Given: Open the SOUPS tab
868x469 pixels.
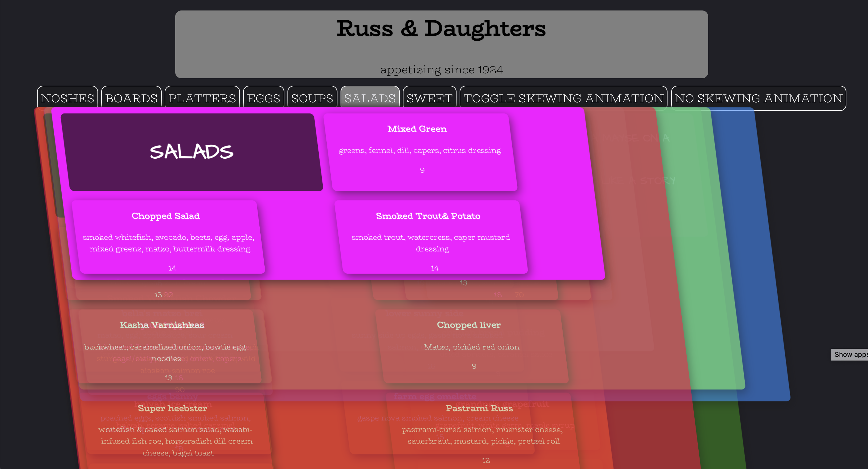Looking at the screenshot, I should click(312, 98).
